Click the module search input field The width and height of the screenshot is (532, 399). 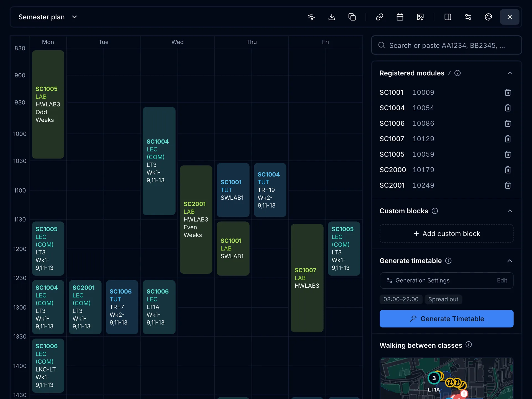click(446, 45)
